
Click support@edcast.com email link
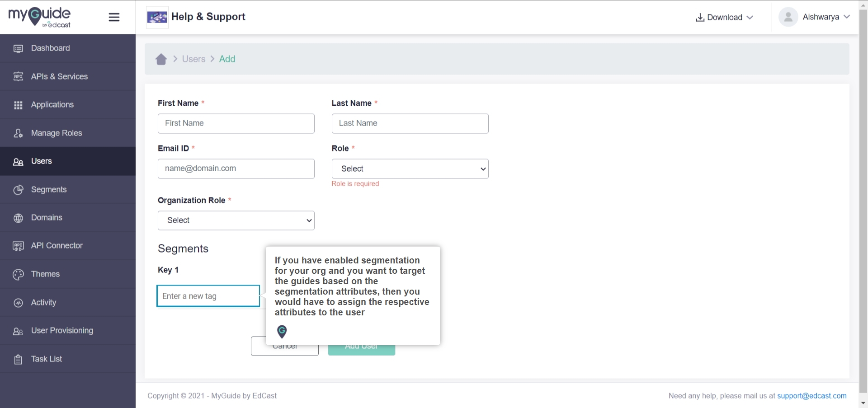pyautogui.click(x=812, y=396)
